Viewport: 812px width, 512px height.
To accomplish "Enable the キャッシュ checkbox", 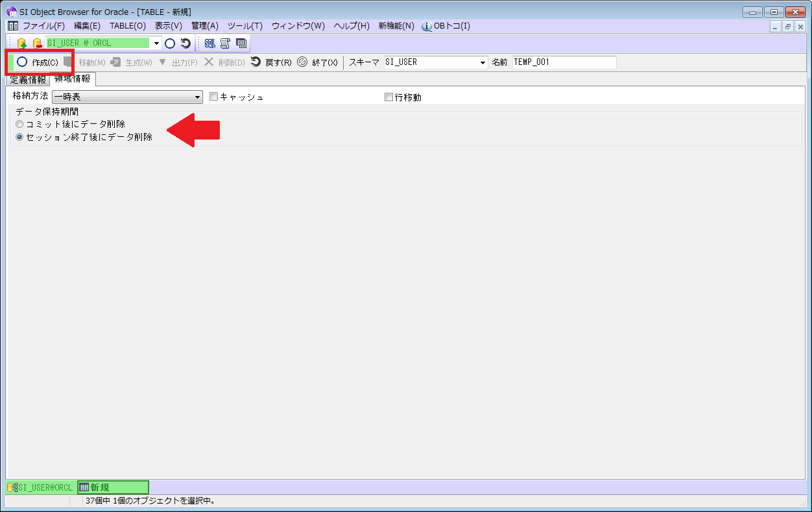I will click(x=213, y=97).
